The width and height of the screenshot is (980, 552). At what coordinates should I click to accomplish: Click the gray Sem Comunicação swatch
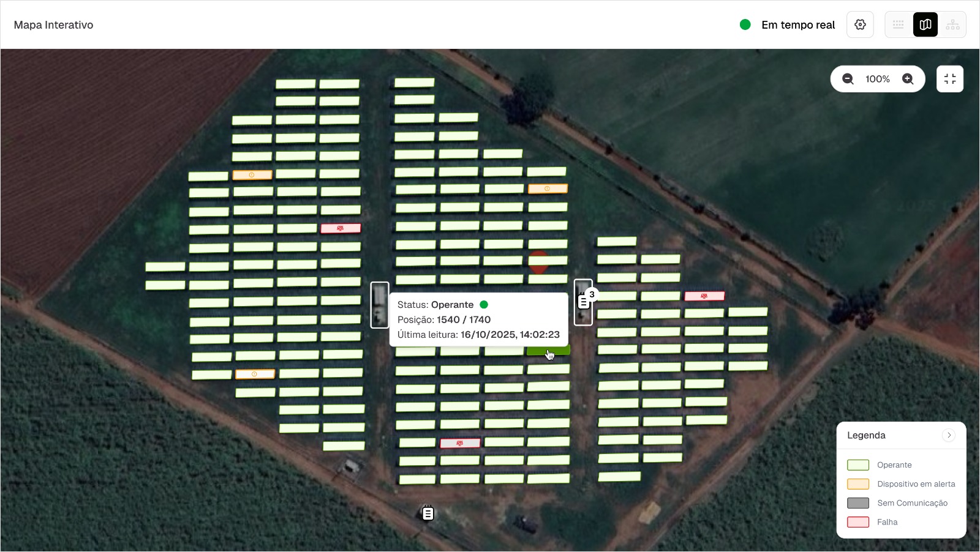point(858,503)
